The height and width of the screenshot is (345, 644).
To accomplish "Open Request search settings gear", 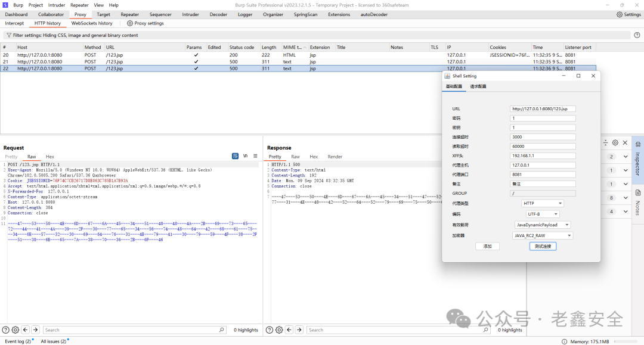I will coord(15,330).
